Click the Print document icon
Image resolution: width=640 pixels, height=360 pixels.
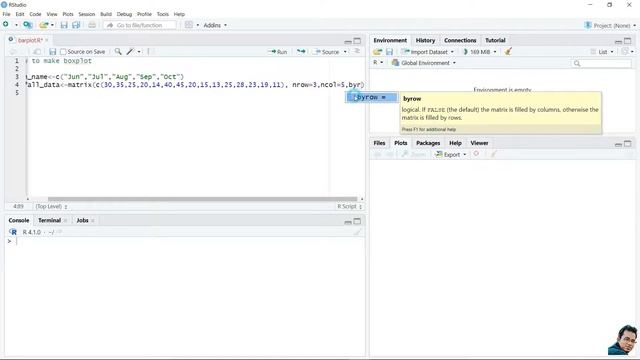(92, 25)
